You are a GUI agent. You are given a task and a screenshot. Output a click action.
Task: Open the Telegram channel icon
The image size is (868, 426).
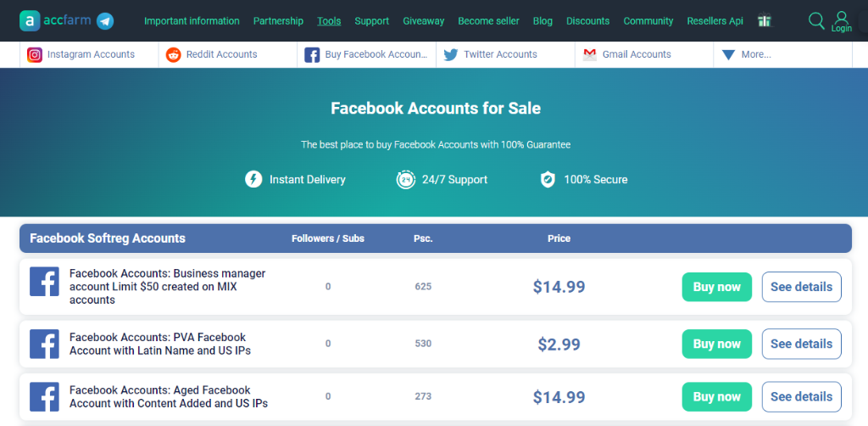click(105, 21)
